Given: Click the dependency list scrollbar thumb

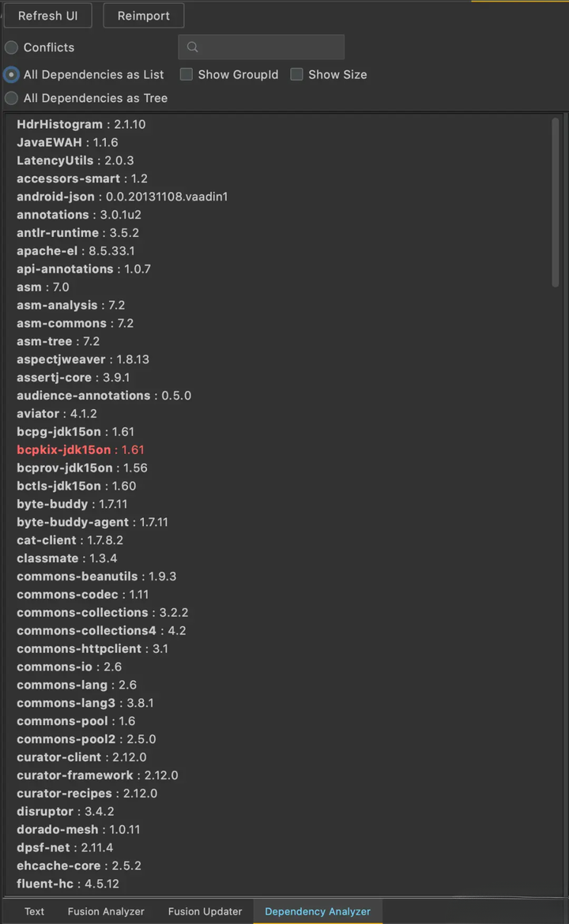Looking at the screenshot, I should pos(556,202).
